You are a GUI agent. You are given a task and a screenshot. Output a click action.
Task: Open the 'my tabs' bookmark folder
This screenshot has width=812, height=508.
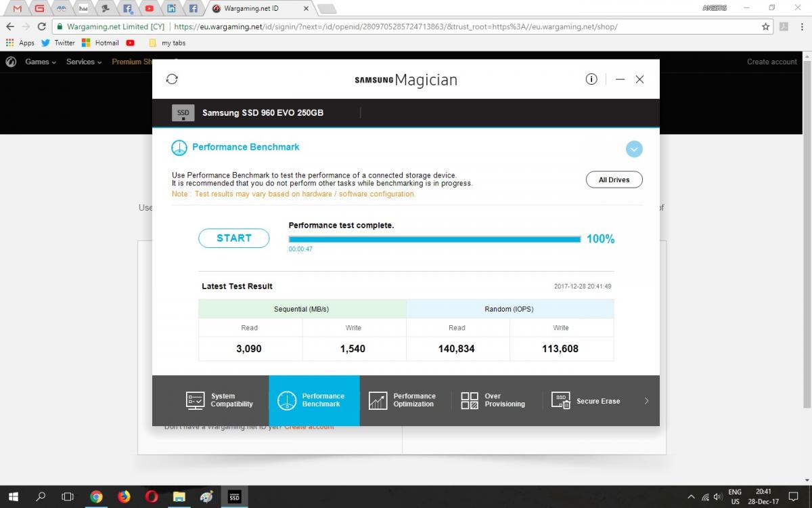pos(166,43)
